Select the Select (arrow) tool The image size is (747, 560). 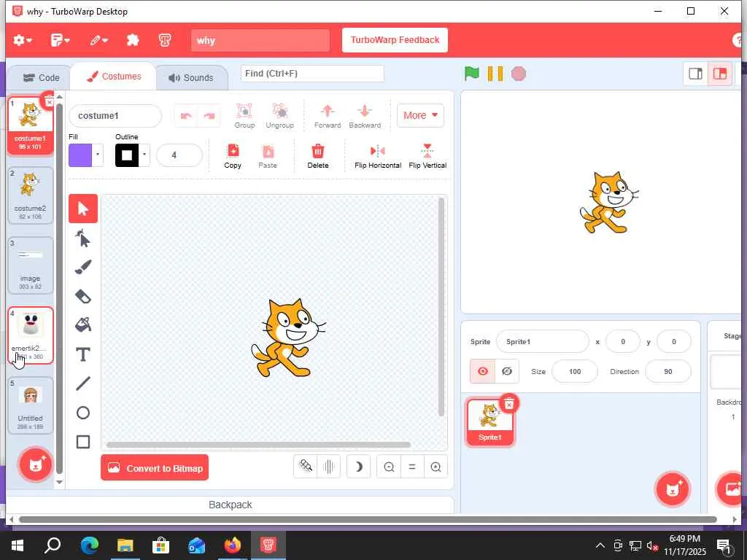point(83,209)
